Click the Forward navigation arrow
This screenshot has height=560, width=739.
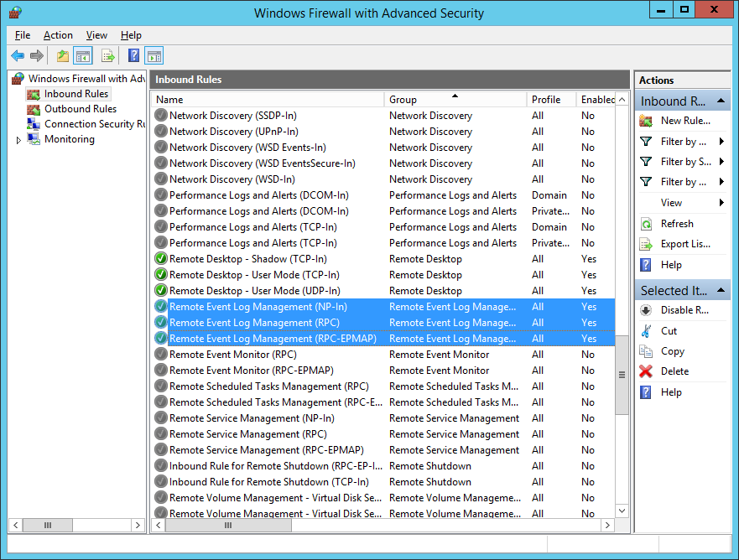tap(35, 55)
